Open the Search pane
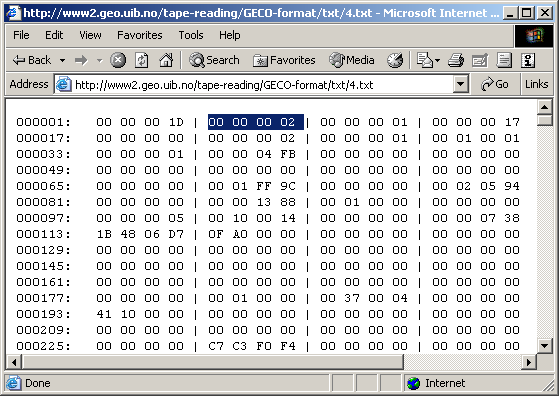This screenshot has height=396, width=559. [x=214, y=60]
